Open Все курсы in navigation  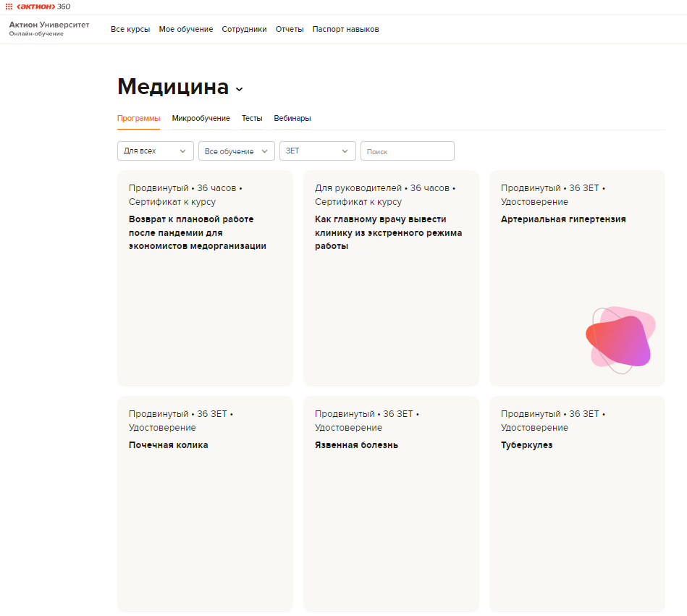click(x=130, y=29)
